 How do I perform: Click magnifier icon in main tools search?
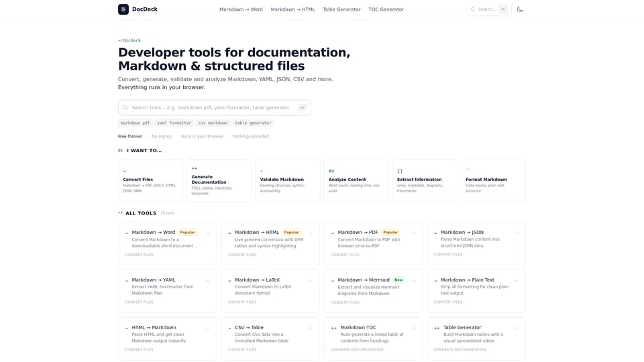(125, 107)
